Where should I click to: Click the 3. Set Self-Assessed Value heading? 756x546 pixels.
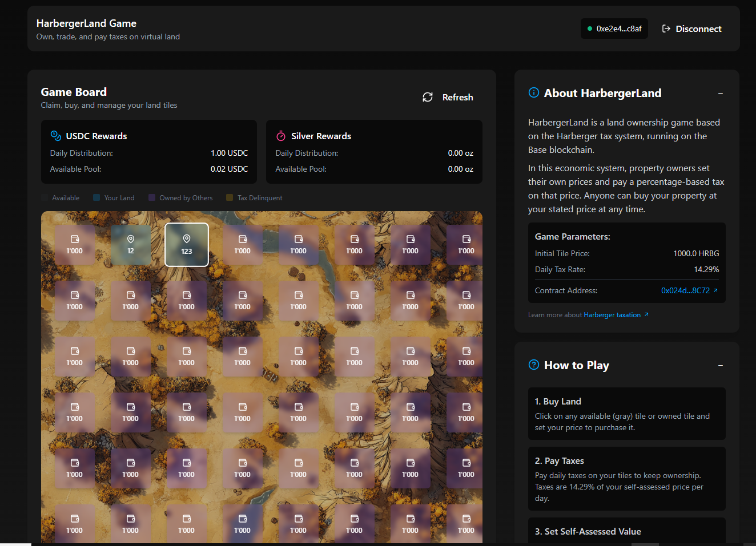click(588, 531)
